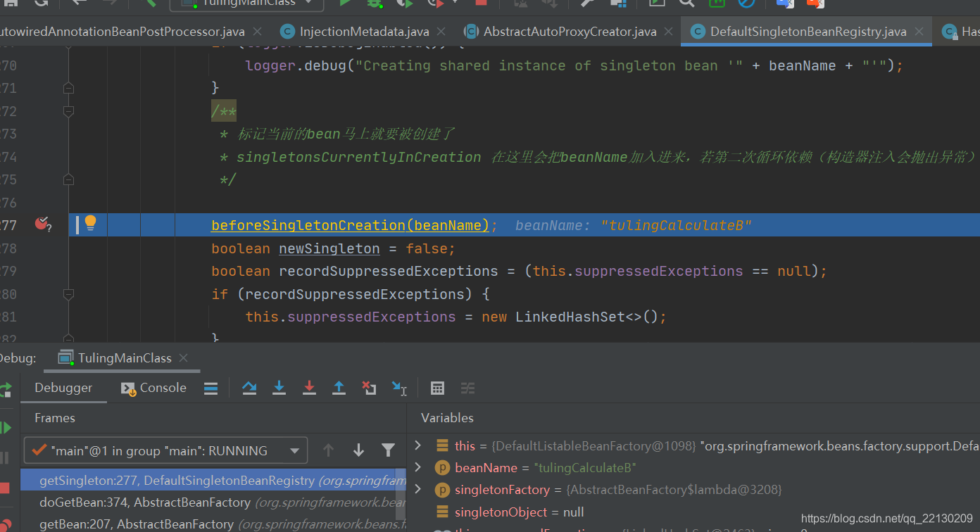
Task: Click the Rerun TulingMainClass icon in debug sidebar
Action: [5, 389]
